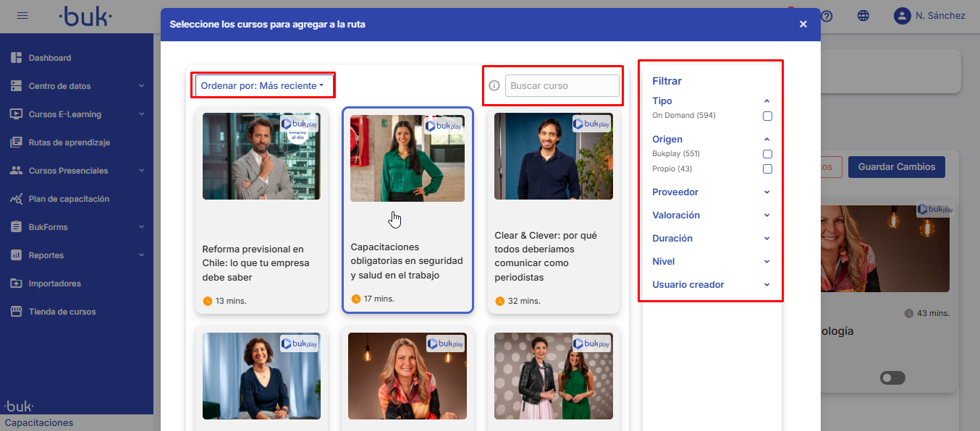Click the Dashboard sidebar icon
This screenshot has height=431, width=980.
coord(16,58)
